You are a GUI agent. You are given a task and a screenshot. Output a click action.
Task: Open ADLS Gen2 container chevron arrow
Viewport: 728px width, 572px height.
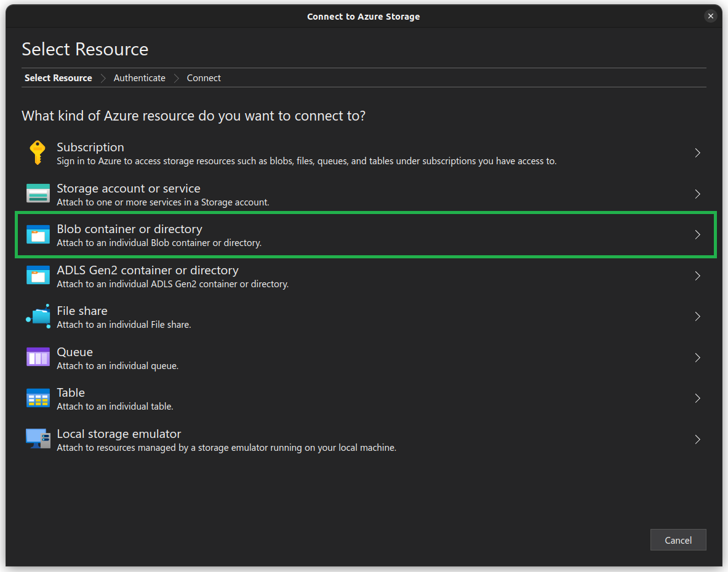[697, 276]
